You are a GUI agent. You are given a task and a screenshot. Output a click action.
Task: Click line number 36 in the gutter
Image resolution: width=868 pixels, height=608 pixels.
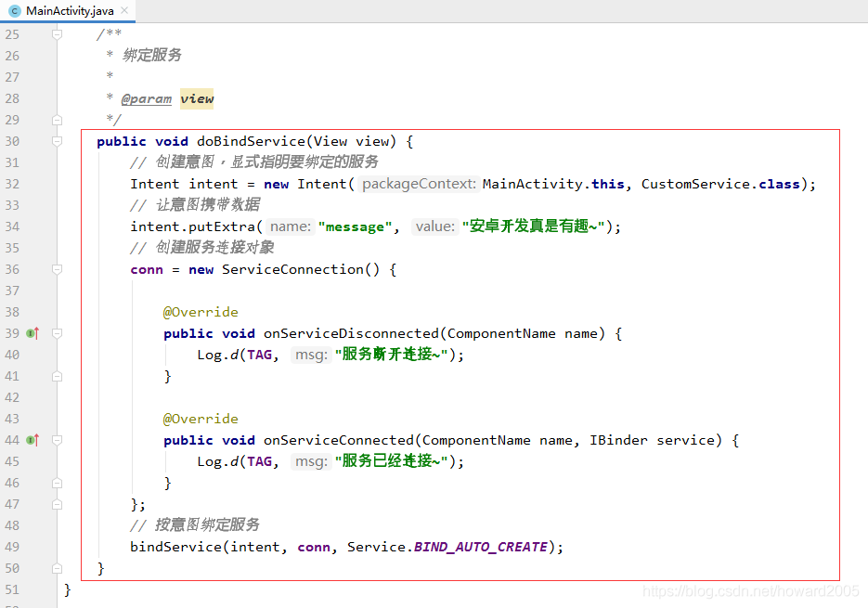pyautogui.click(x=12, y=269)
